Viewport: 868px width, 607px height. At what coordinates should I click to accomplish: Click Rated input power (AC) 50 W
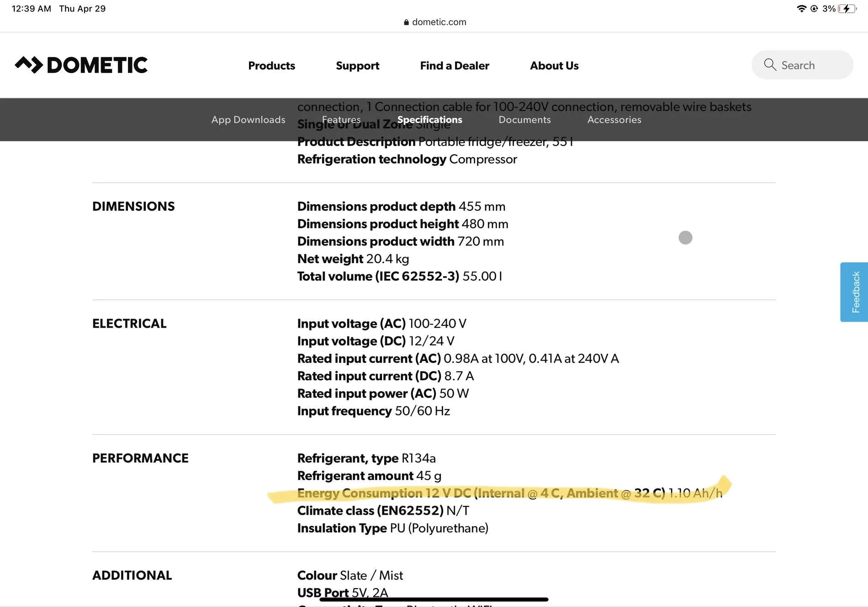click(x=383, y=394)
